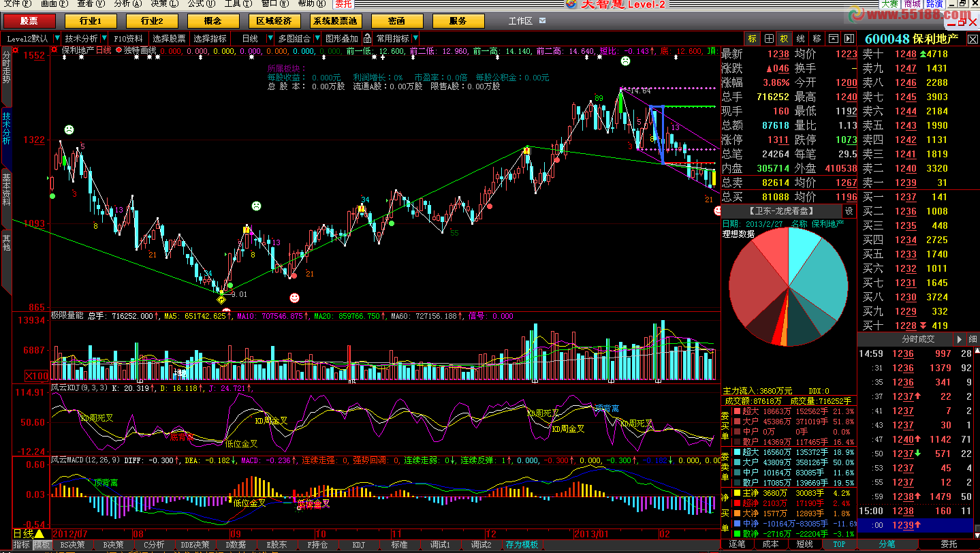Click the 大赛 link at top right
This screenshot has height=553, width=980.
(889, 3)
